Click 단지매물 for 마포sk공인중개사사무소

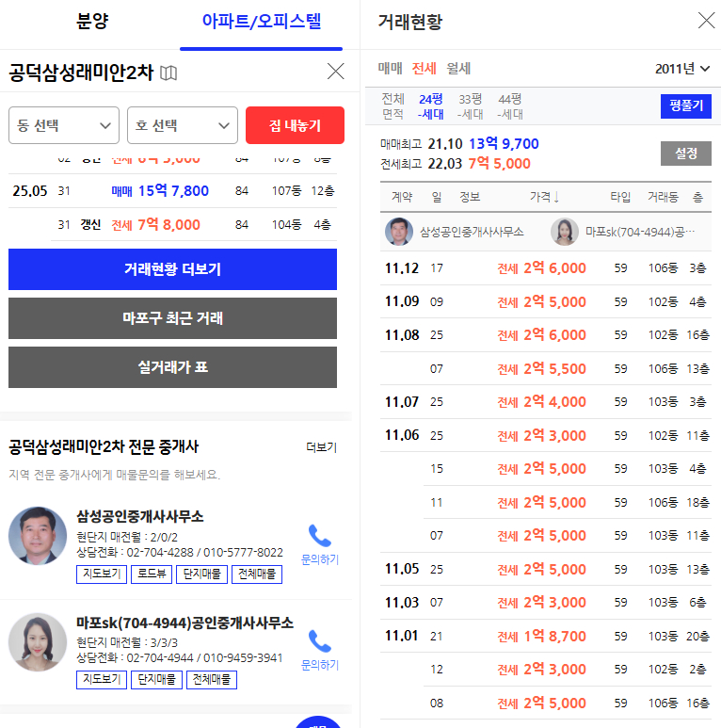(x=156, y=680)
